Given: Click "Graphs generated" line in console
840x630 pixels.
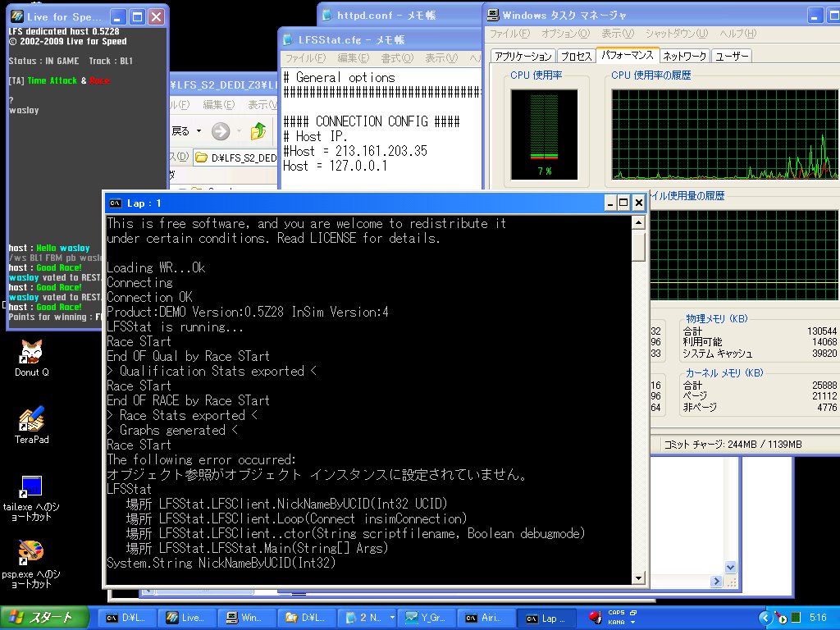Looking at the screenshot, I should [x=172, y=430].
